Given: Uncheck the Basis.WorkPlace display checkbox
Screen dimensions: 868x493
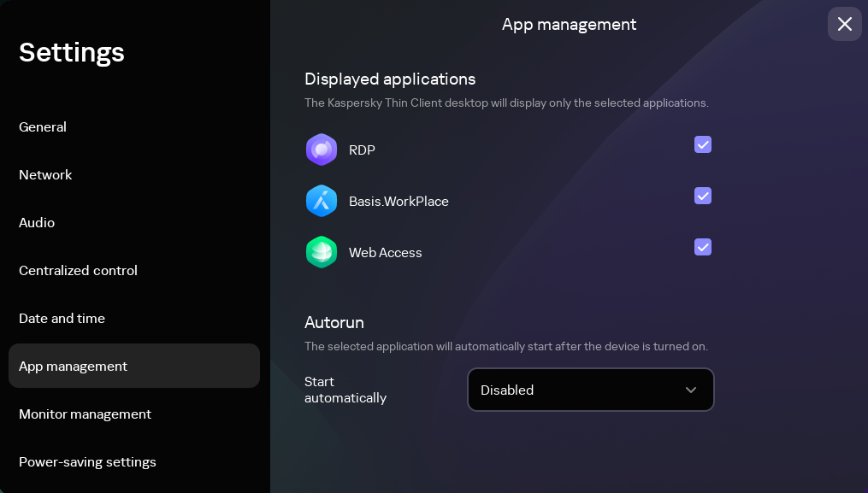Looking at the screenshot, I should click(703, 196).
